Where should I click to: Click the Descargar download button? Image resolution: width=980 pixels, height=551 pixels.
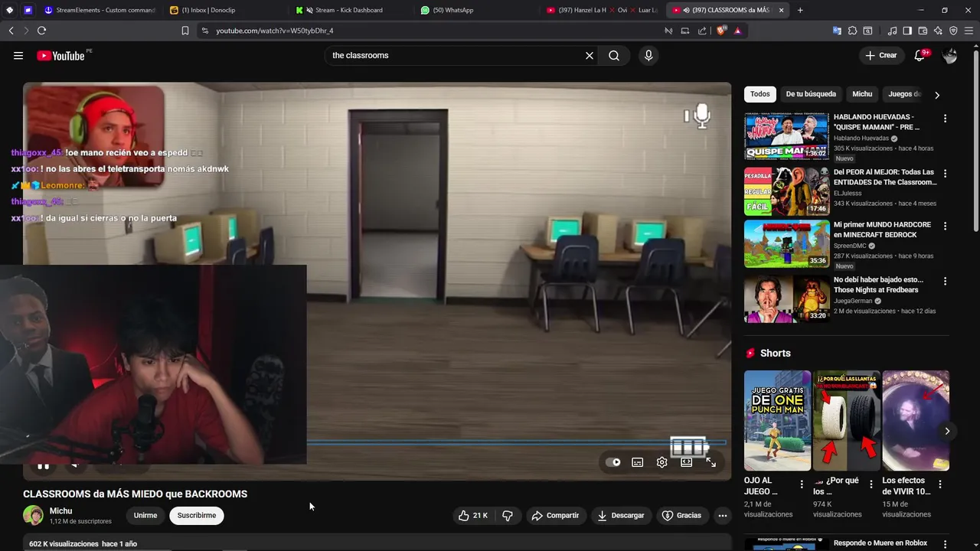click(621, 516)
